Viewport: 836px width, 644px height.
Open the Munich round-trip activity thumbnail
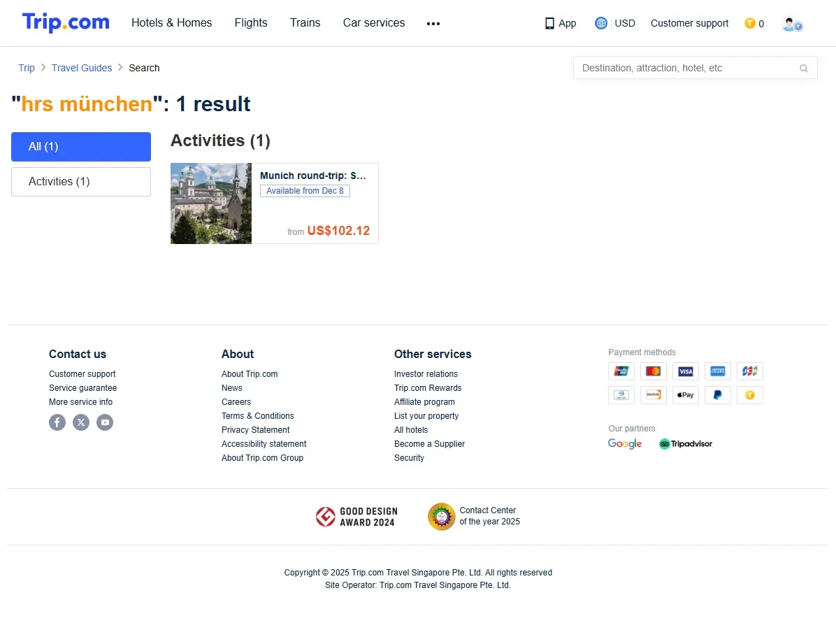[211, 203]
